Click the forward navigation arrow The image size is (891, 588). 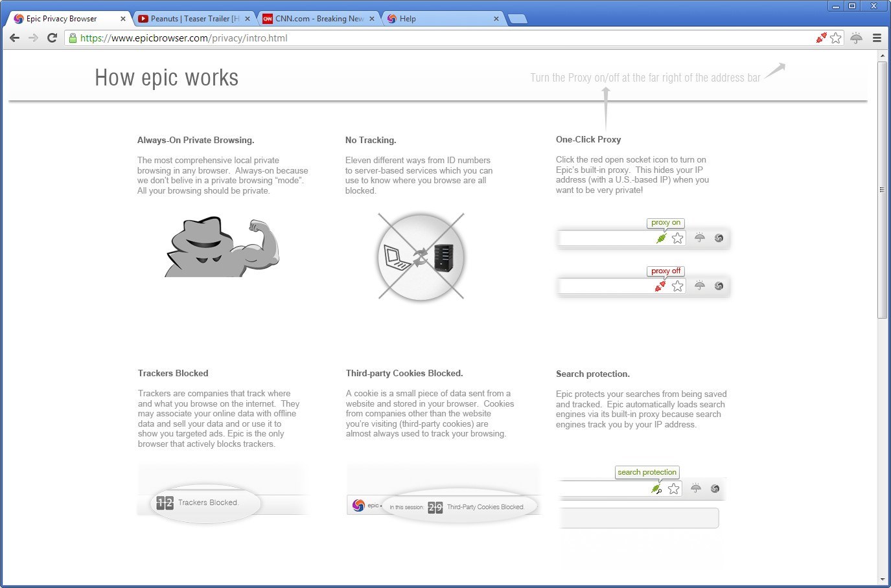[33, 38]
